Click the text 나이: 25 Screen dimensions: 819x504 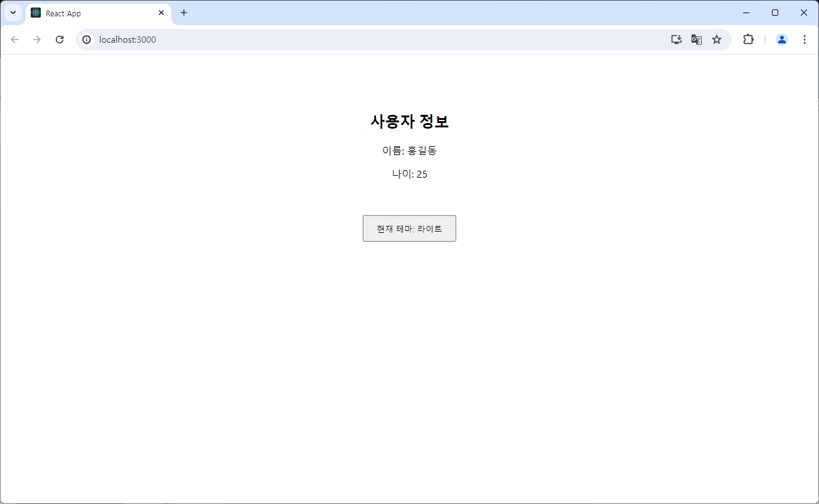click(x=409, y=174)
